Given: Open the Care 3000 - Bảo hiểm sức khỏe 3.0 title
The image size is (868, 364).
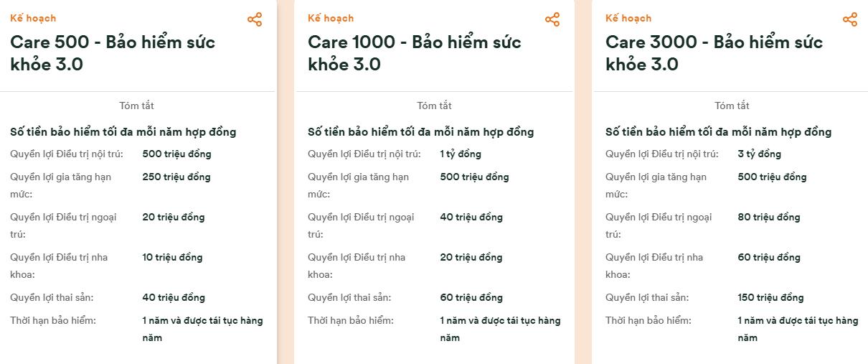Looking at the screenshot, I should (x=714, y=53).
